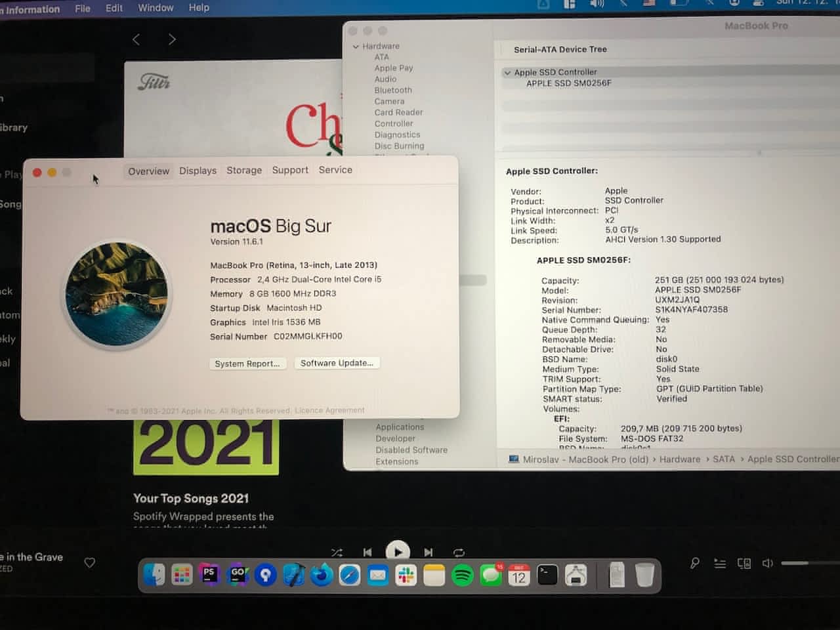Open Finder from the Dock
The height and width of the screenshot is (630, 840).
pyautogui.click(x=154, y=576)
